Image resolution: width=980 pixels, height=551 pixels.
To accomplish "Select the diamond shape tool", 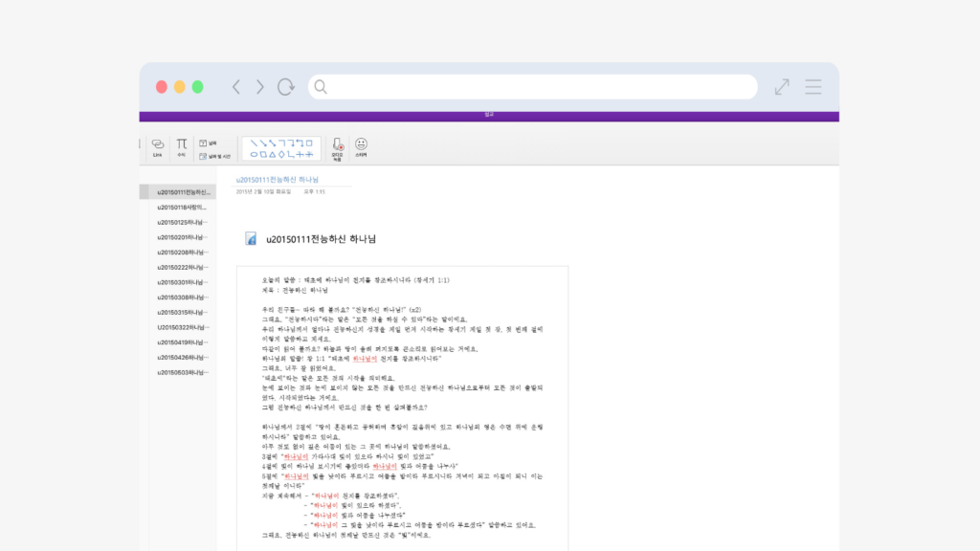I will pyautogui.click(x=282, y=154).
